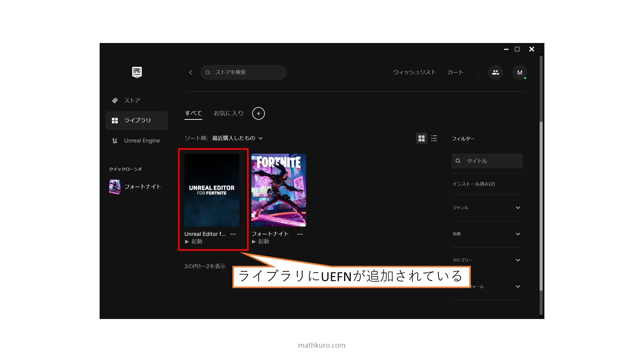Screen dimensions: 644x362
Task: Click the クイックローンチ heading
Action: click(126, 169)
